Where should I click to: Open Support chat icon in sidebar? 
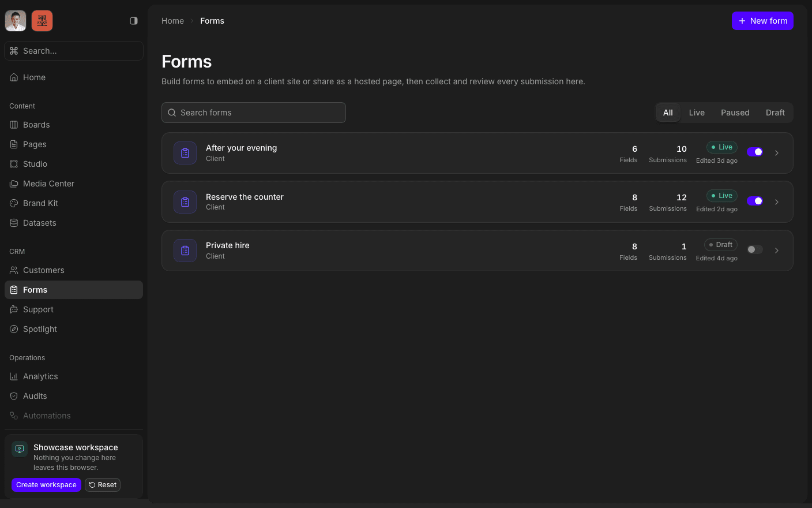point(14,309)
